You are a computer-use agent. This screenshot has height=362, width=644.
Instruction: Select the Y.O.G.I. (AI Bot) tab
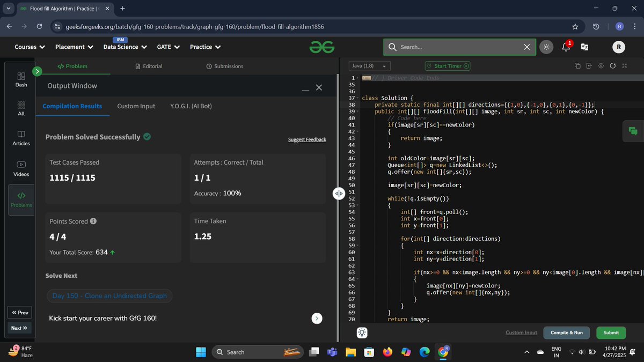191,106
